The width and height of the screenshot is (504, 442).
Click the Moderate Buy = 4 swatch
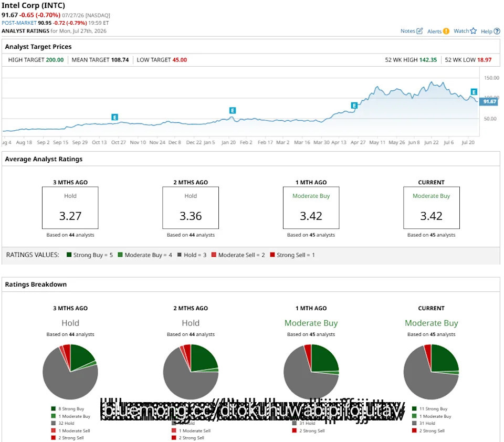coord(120,255)
